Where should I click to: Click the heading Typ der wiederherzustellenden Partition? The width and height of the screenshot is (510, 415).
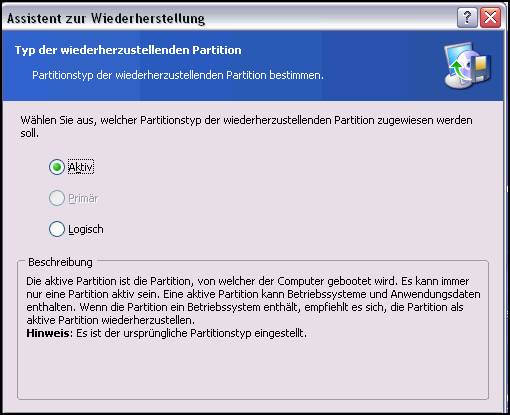[x=128, y=50]
